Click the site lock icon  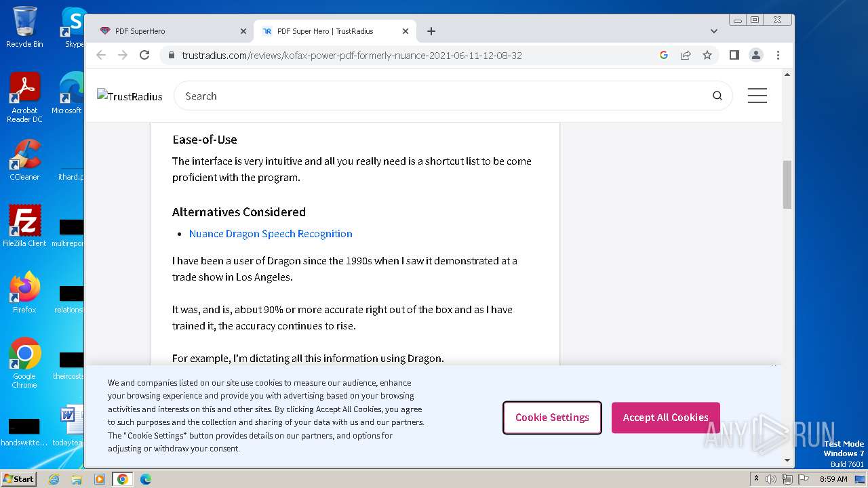[171, 56]
